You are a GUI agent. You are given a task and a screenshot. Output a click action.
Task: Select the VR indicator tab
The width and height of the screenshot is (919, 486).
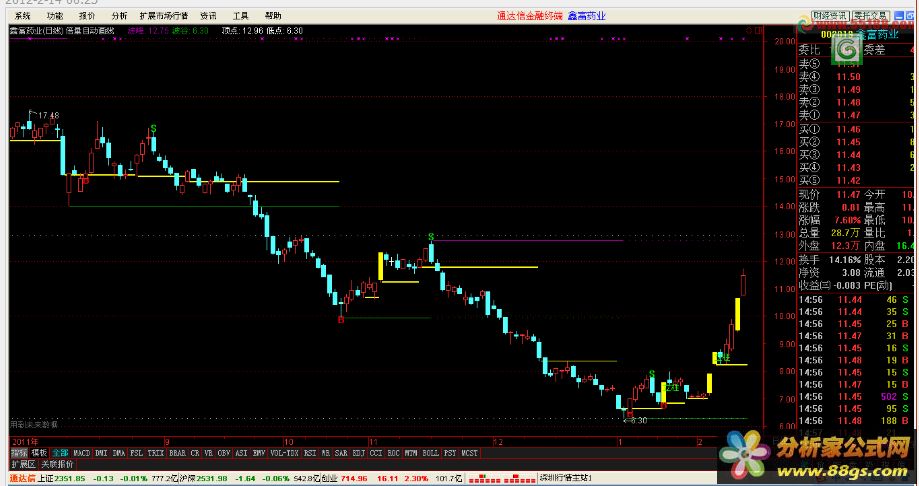(x=208, y=453)
